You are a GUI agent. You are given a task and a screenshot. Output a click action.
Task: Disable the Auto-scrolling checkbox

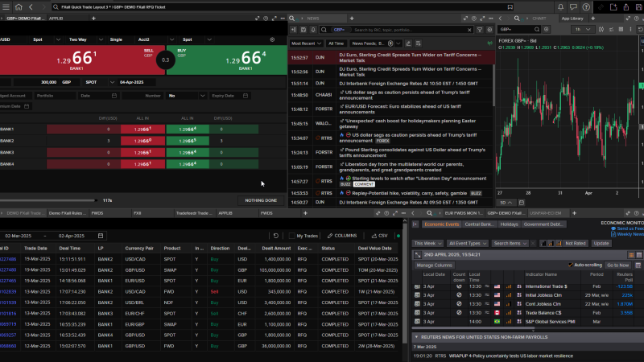tap(572, 265)
